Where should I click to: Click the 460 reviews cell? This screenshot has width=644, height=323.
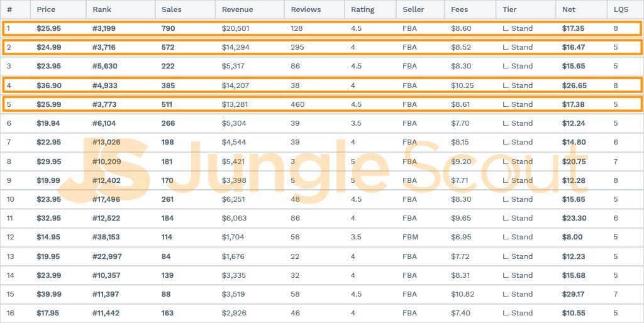pos(297,104)
